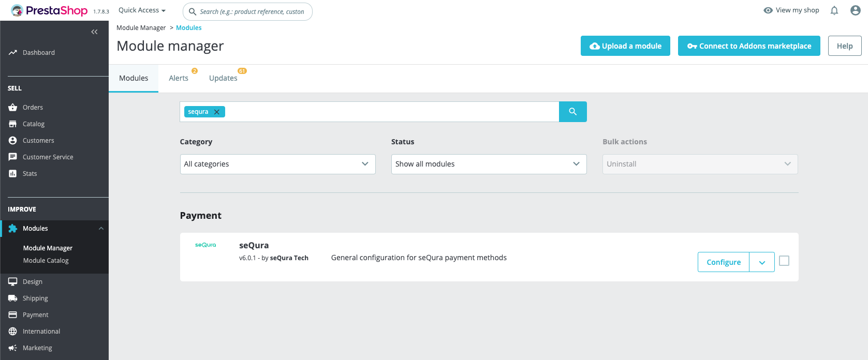Switch to the Updates tab
This screenshot has width=868, height=360.
click(224, 78)
